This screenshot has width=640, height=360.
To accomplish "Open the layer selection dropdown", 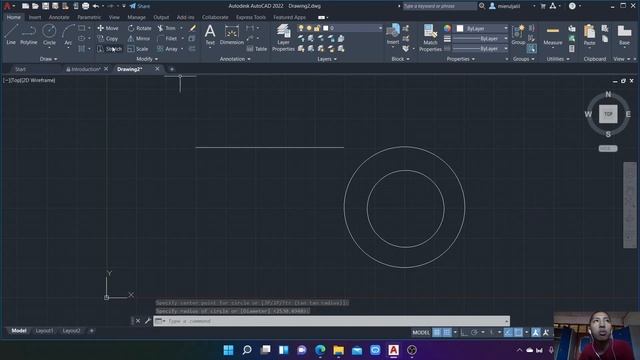I will click(x=340, y=28).
